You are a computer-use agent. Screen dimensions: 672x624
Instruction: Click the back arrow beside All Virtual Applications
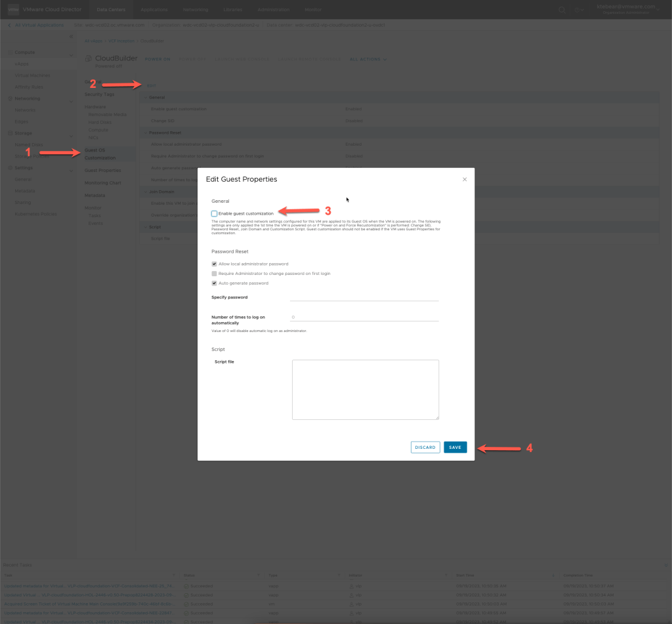pos(9,26)
